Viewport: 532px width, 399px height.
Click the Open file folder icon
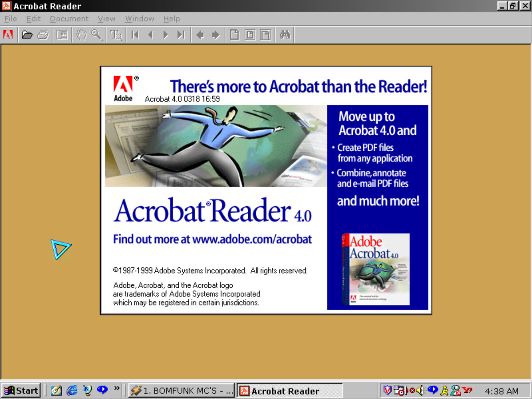coord(27,35)
